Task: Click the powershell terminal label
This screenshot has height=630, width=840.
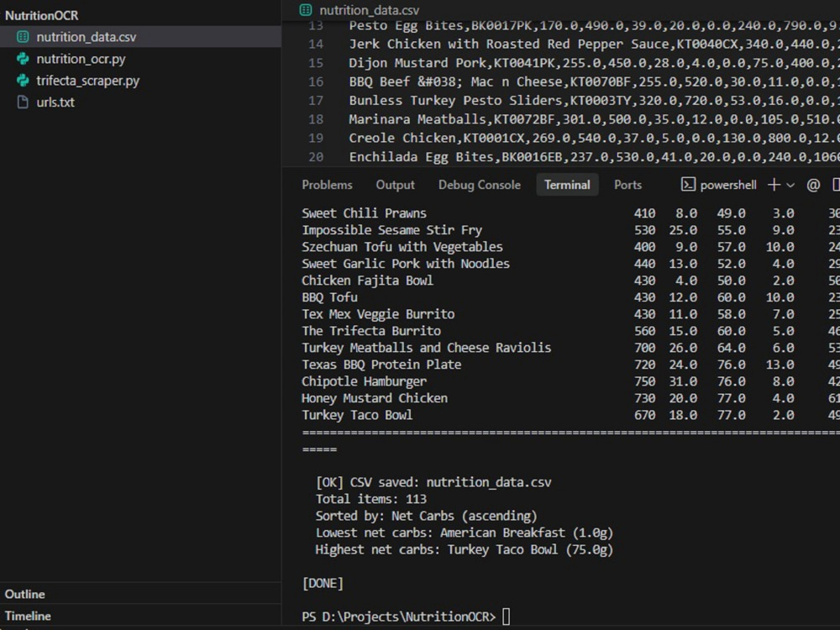Action: point(728,185)
